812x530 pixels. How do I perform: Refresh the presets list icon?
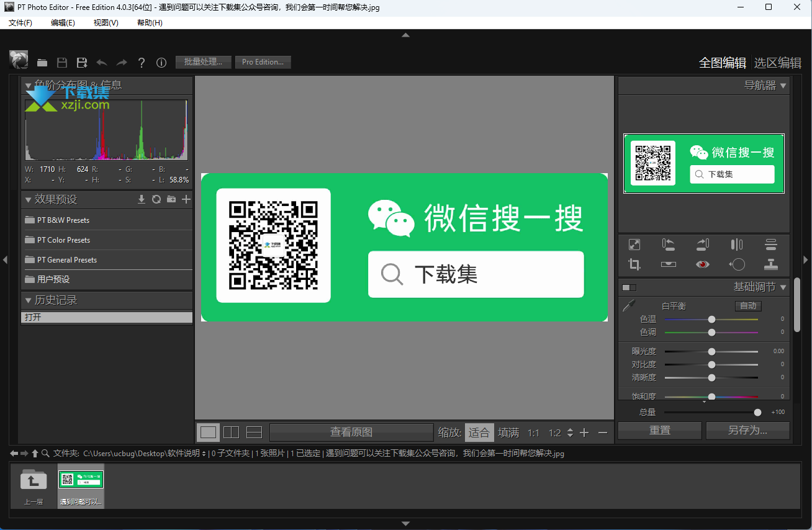[156, 199]
